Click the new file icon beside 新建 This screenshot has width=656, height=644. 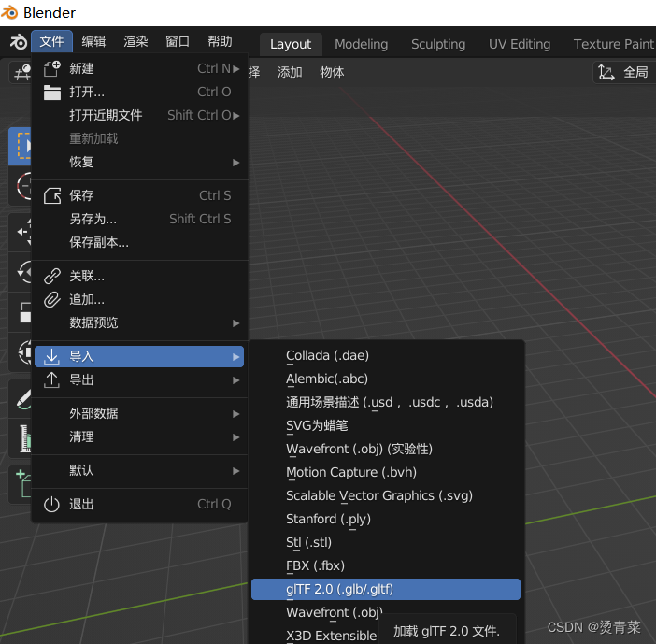click(x=52, y=68)
